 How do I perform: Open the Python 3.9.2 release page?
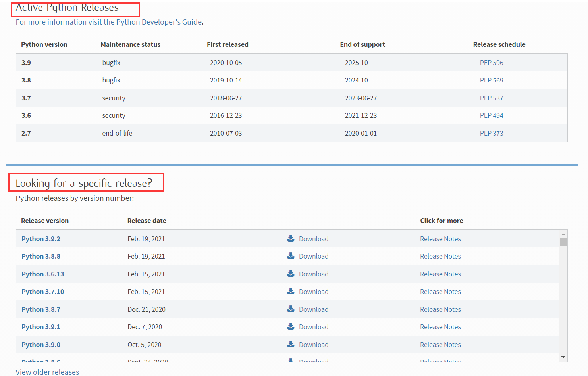coord(41,239)
